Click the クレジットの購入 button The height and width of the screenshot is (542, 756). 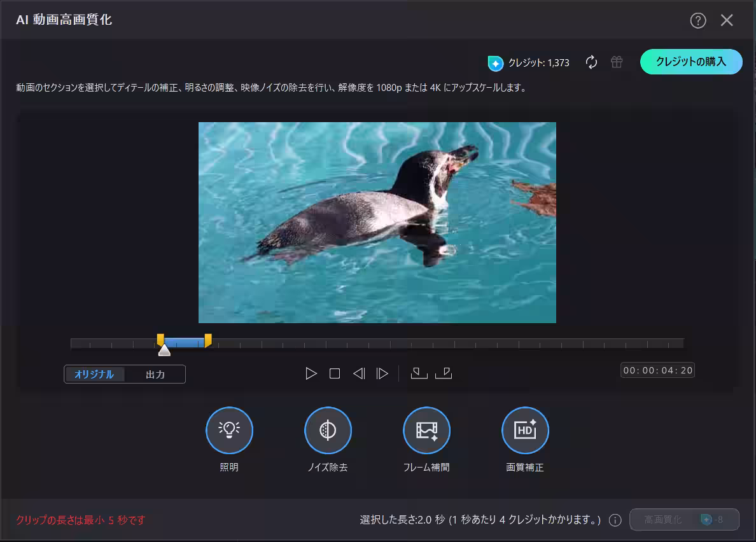tap(691, 62)
